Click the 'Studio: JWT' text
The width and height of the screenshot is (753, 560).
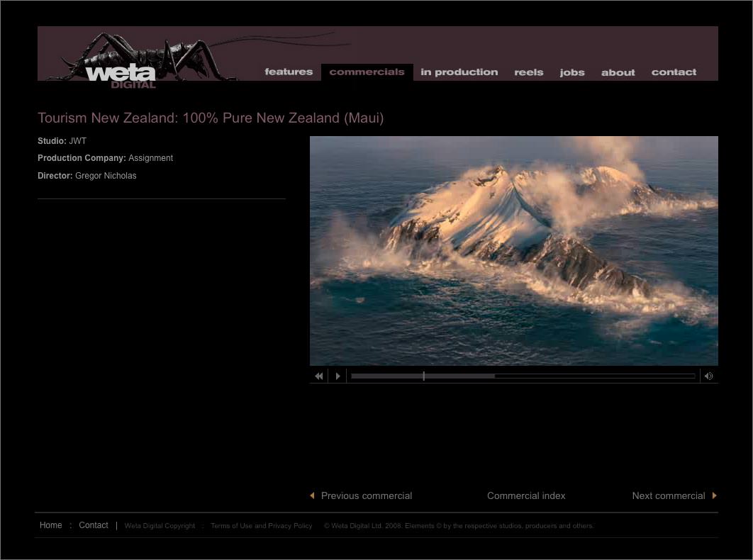(x=62, y=141)
